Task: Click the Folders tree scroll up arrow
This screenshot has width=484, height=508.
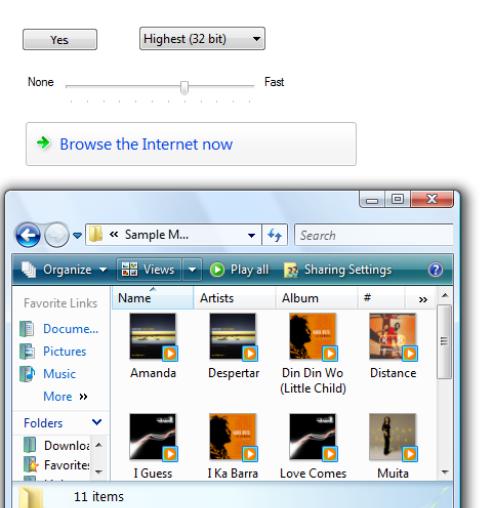Action: pyautogui.click(x=99, y=445)
